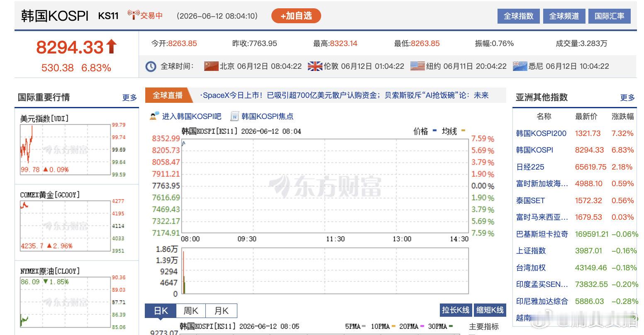The width and height of the screenshot is (644, 335).
Task: Click the China flag beside Beijing time
Action: click(x=211, y=66)
